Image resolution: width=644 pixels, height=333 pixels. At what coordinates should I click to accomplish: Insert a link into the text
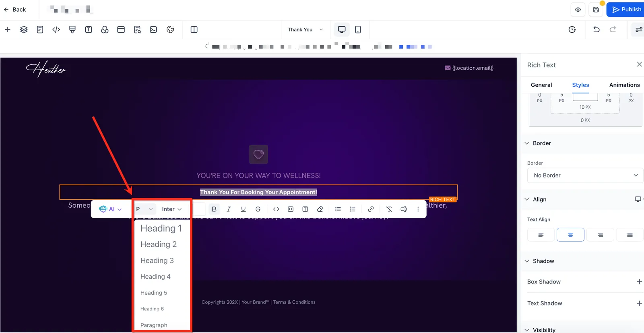pos(371,209)
